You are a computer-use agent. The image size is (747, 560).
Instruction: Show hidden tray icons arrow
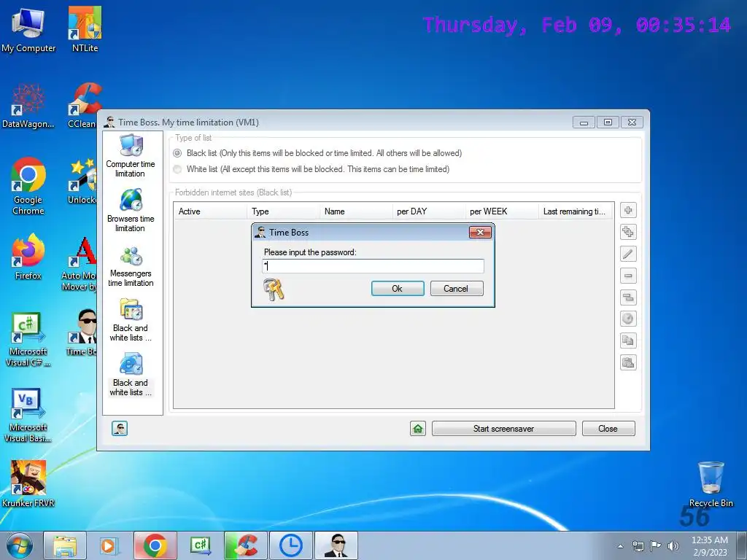[620, 546]
